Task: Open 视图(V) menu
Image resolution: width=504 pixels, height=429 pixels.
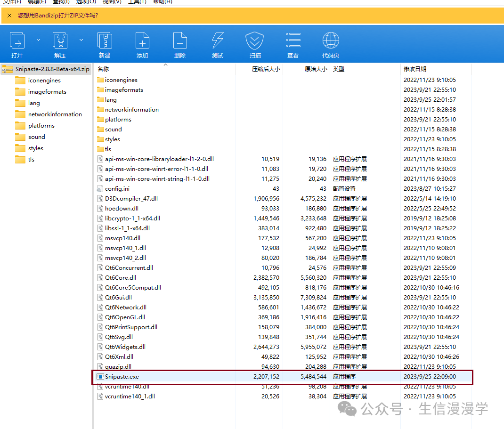Action: click(112, 2)
